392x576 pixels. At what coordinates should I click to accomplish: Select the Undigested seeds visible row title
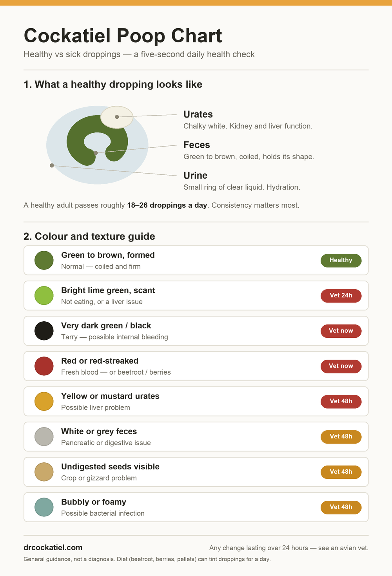110,467
